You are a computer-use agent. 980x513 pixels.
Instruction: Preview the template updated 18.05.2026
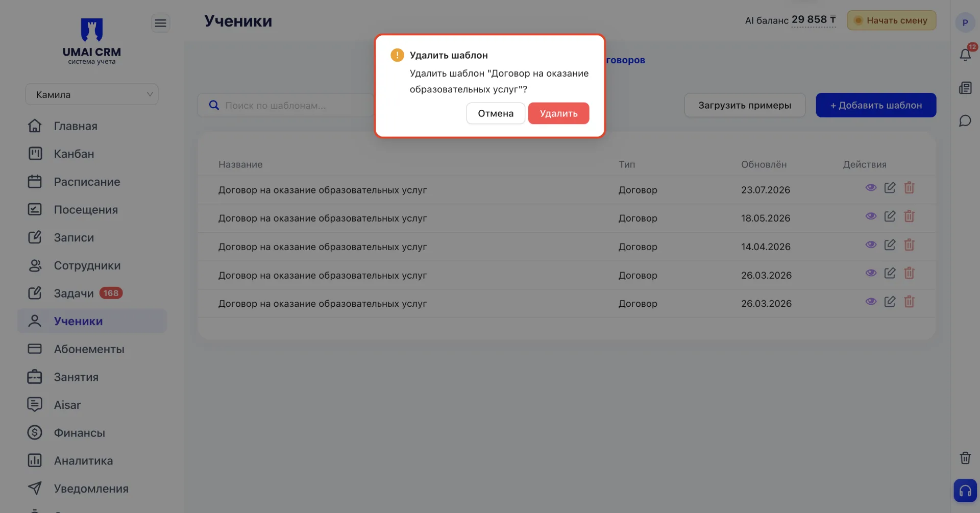pos(871,216)
